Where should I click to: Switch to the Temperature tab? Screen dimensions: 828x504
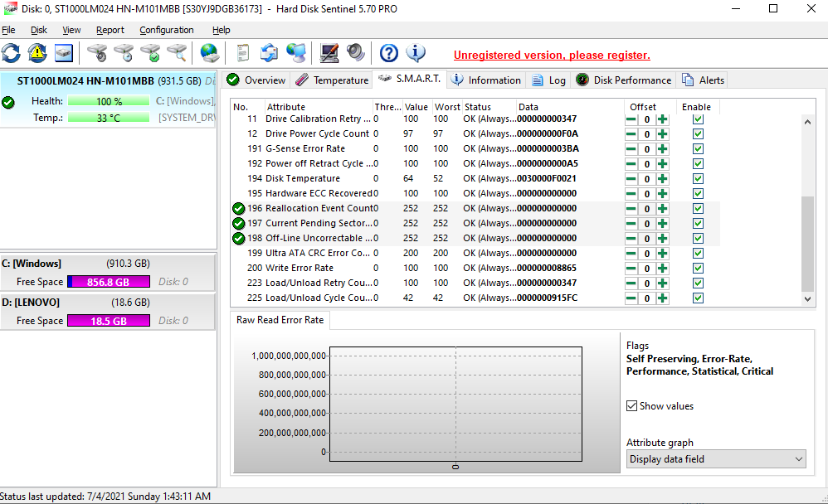point(332,80)
